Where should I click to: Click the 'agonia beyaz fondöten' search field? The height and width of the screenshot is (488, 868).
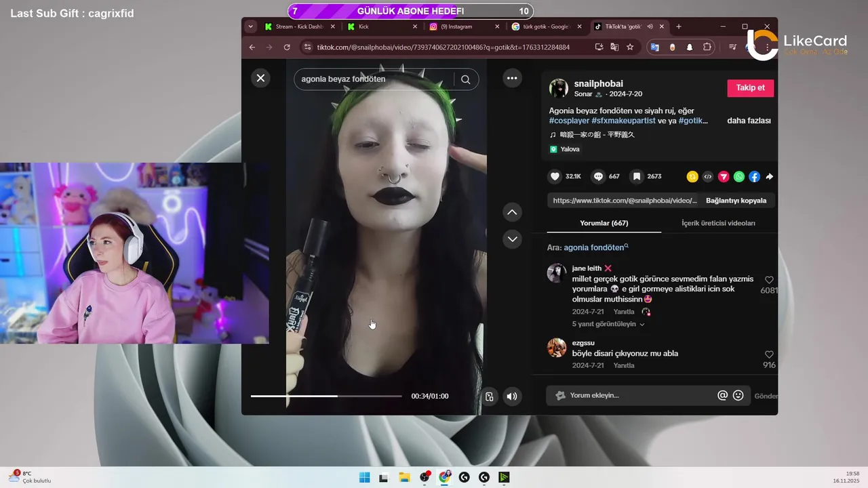(376, 79)
